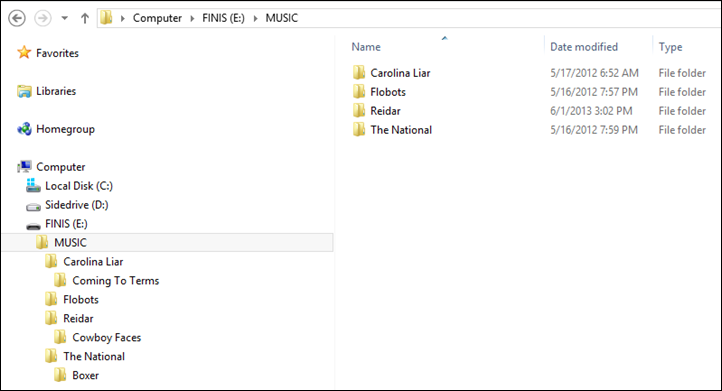Select The National in file list
Image resolution: width=722 pixels, height=391 pixels.
click(x=401, y=130)
